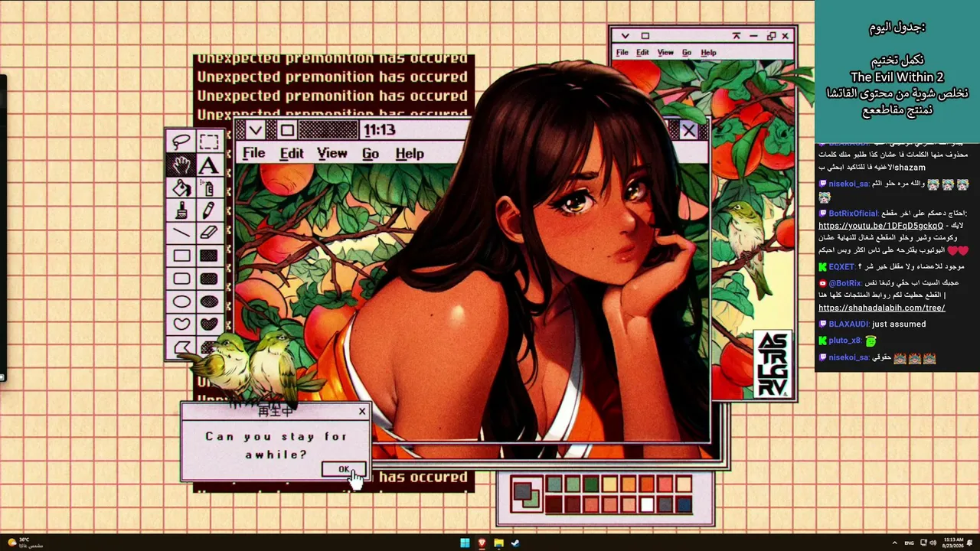Click the BotRixOficial username in chat
Image resolution: width=980 pixels, height=551 pixels.
click(853, 214)
